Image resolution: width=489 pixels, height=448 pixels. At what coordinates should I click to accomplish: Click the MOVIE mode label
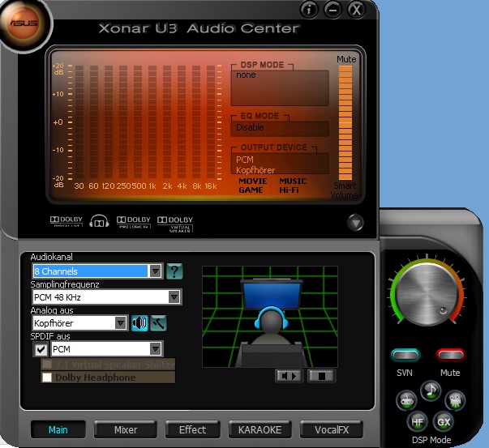252,181
